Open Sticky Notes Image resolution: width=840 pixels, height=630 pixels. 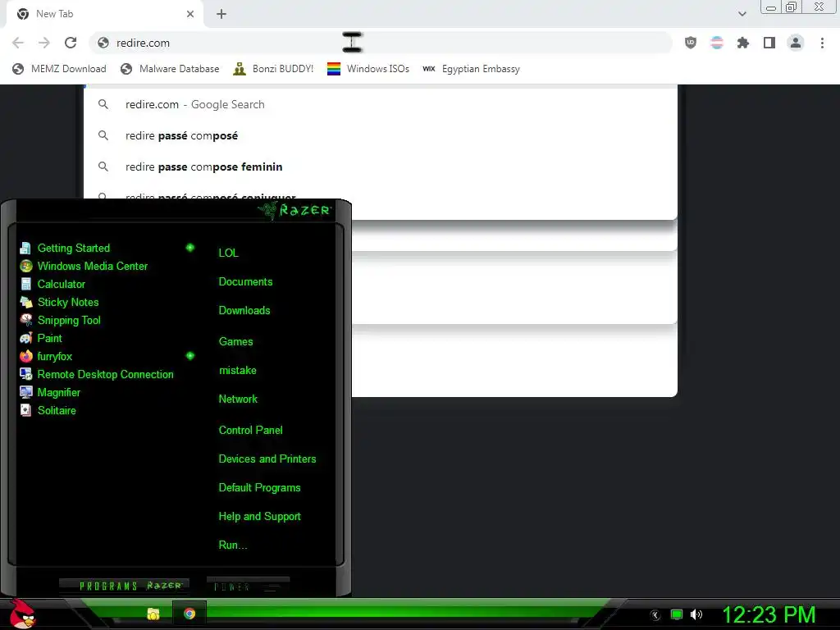[x=68, y=302]
